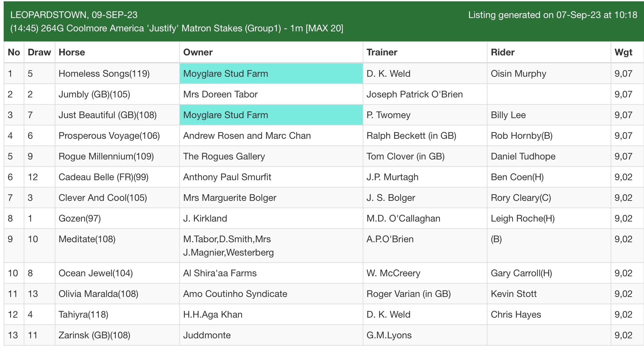Click rider Oisin Murphy

click(x=518, y=74)
